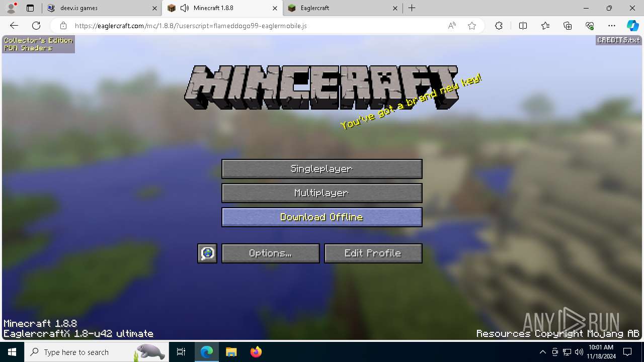
Task: Refresh the current page
Action: (x=36, y=26)
